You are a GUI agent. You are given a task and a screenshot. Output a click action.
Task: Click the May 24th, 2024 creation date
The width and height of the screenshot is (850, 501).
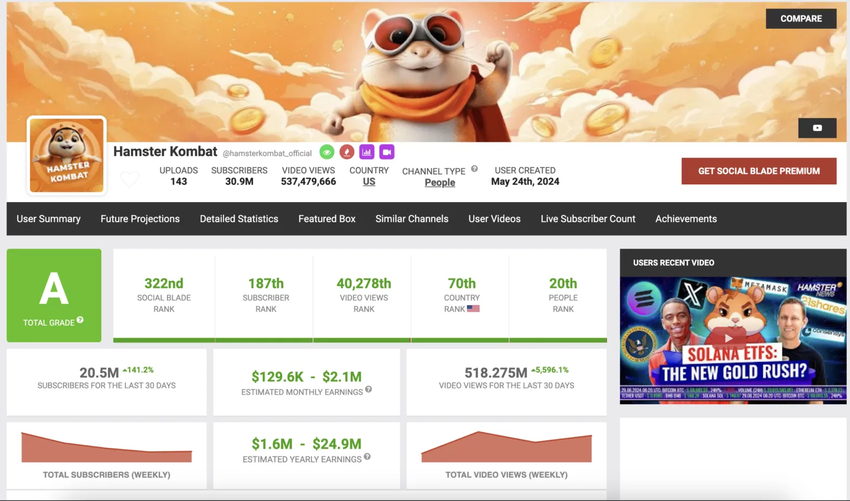(x=525, y=182)
